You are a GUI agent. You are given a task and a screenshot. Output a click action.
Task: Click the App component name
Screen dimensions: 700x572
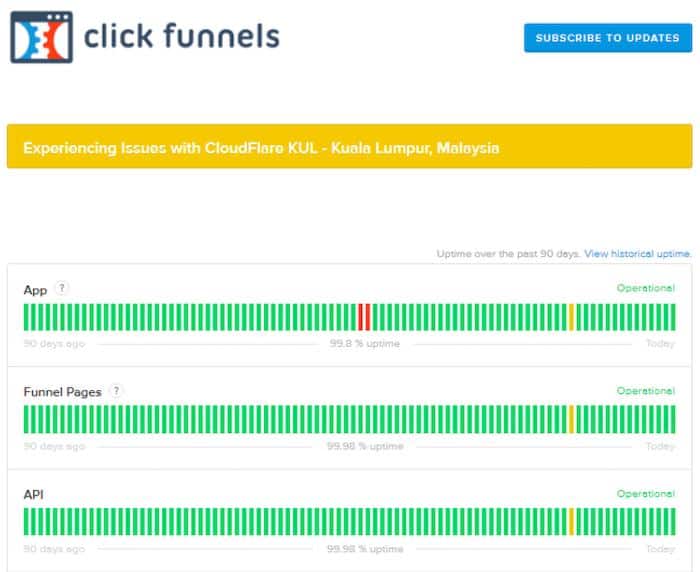pos(35,290)
